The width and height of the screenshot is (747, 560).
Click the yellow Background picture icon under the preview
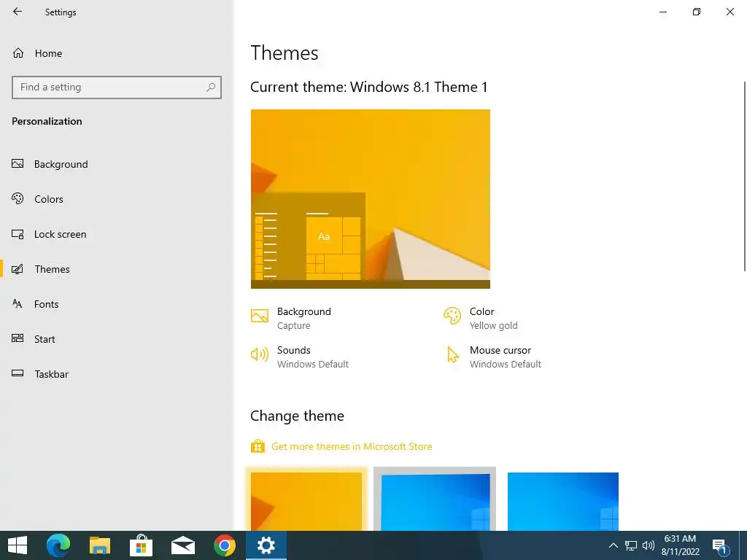coord(260,316)
